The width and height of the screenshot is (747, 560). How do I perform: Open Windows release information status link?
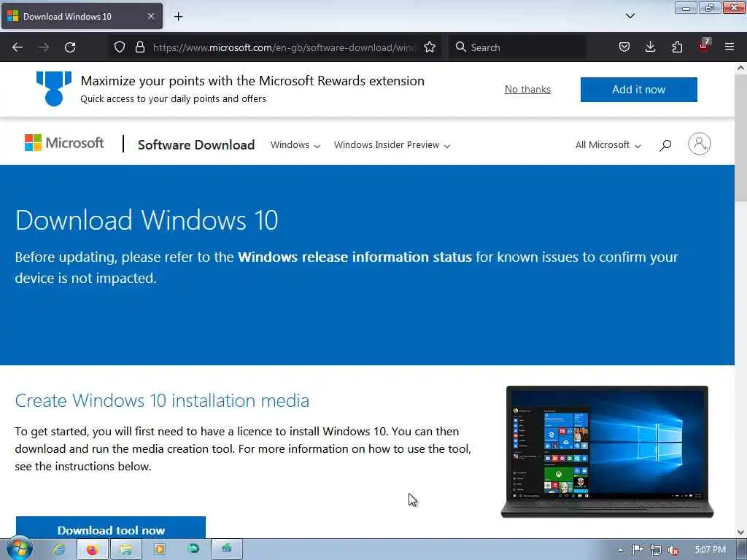tap(355, 257)
